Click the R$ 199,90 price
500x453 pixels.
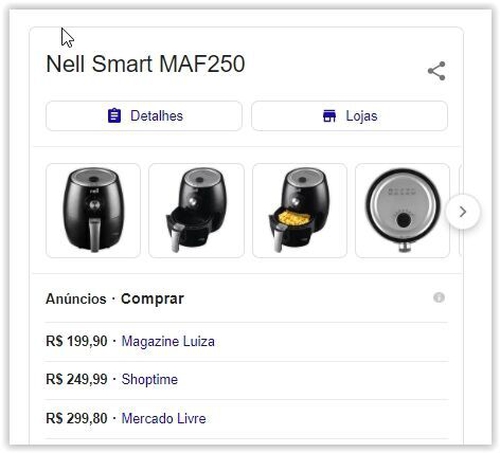77,341
